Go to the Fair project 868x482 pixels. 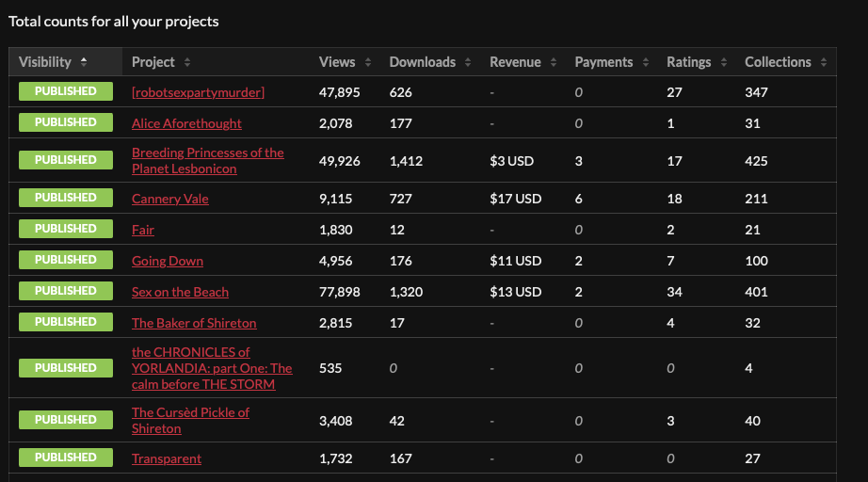[x=143, y=230]
